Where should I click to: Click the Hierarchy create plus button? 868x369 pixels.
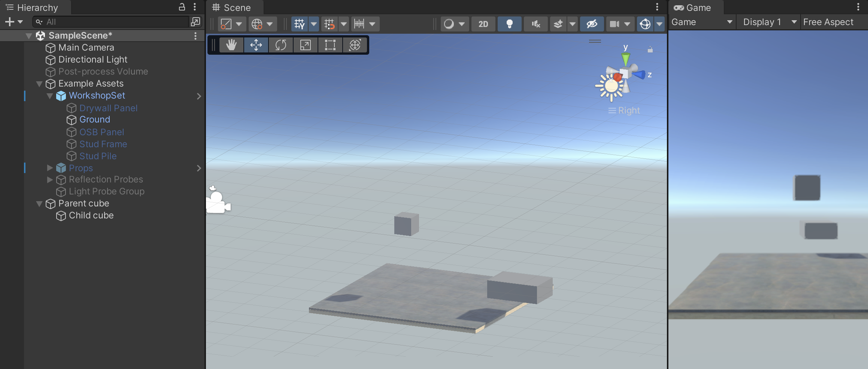(10, 22)
